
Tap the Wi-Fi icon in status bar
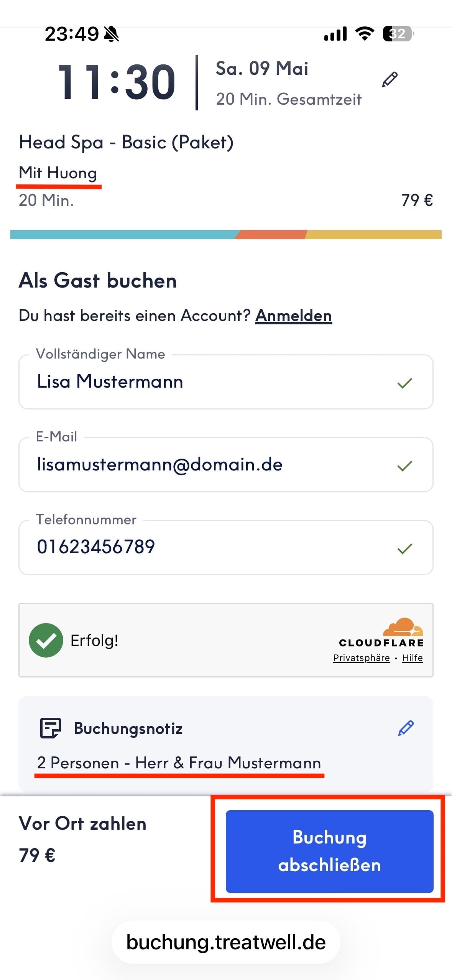[x=365, y=34]
